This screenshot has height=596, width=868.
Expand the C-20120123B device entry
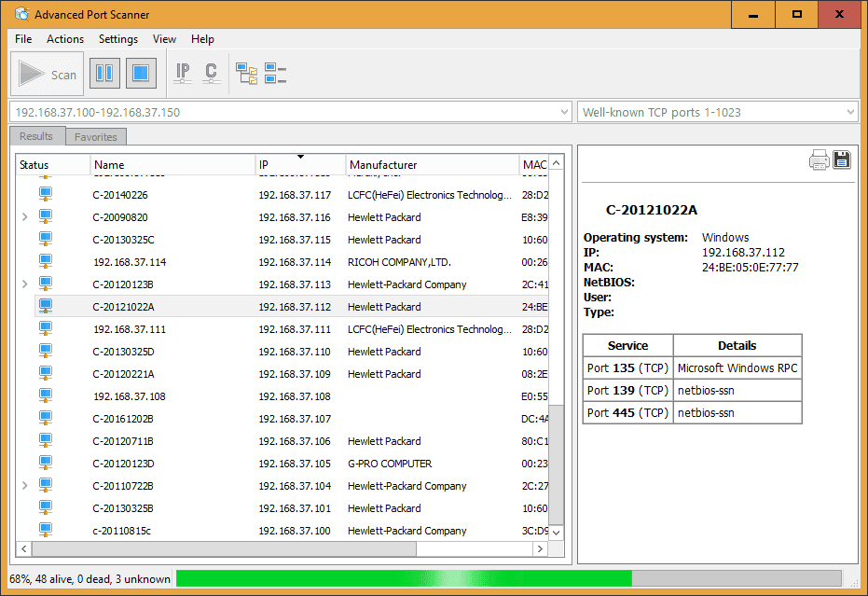pyautogui.click(x=24, y=284)
